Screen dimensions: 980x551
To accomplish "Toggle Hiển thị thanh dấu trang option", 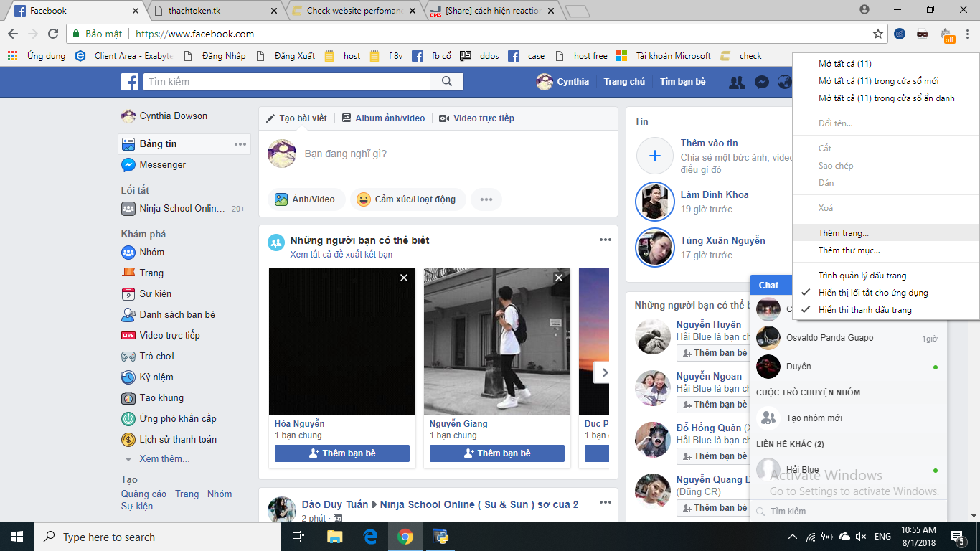I will click(886, 310).
